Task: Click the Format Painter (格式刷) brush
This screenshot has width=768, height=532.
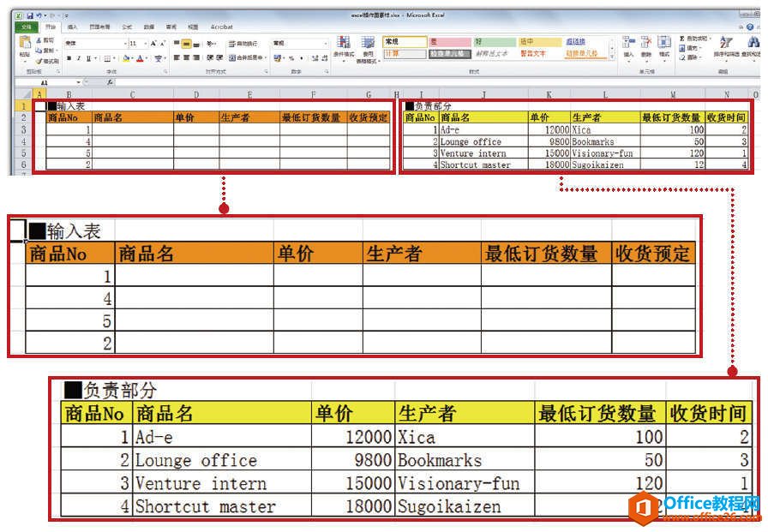Action: (x=39, y=61)
